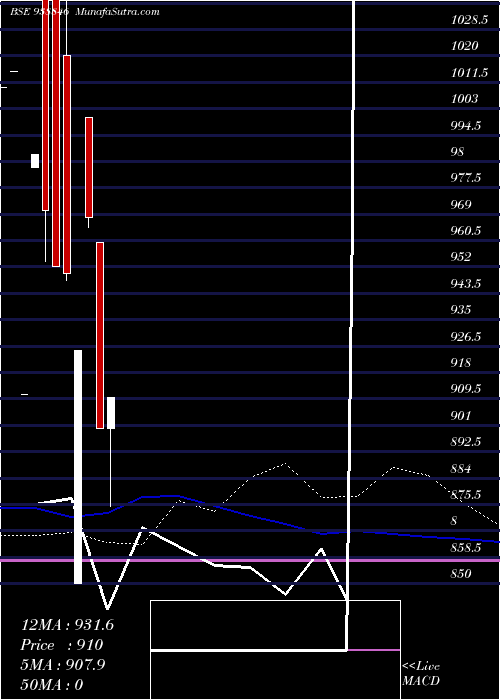
Task: Click the 12MA : 931.6 reading
Action: coord(67,625)
